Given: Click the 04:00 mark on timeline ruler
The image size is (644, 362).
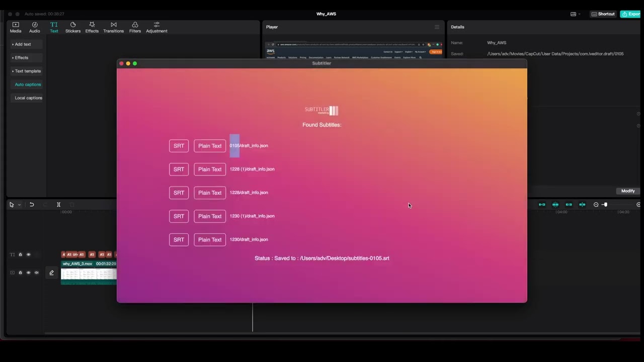Looking at the screenshot, I should click(561, 212).
